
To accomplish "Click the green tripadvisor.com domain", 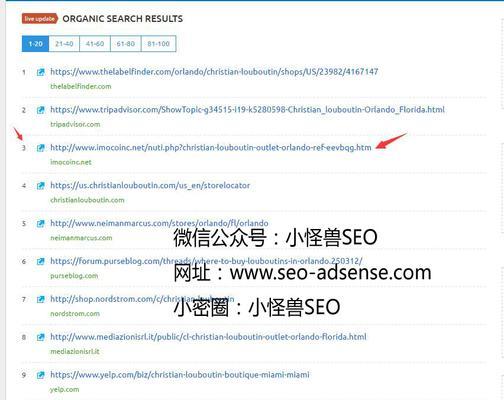I will point(75,124).
